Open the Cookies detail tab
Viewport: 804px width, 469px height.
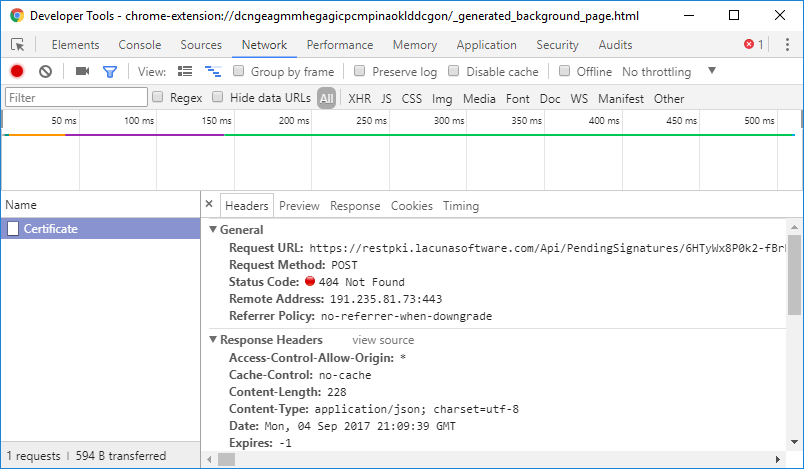click(x=412, y=206)
